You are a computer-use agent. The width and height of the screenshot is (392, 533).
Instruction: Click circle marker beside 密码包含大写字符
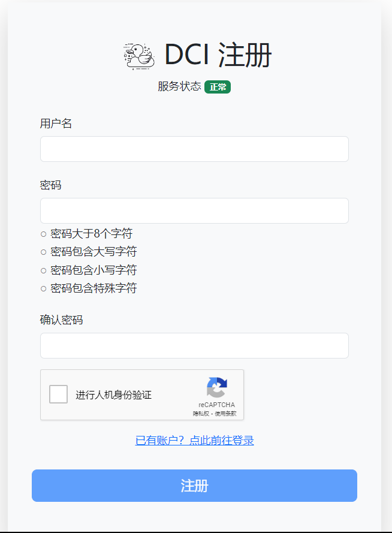click(43, 252)
